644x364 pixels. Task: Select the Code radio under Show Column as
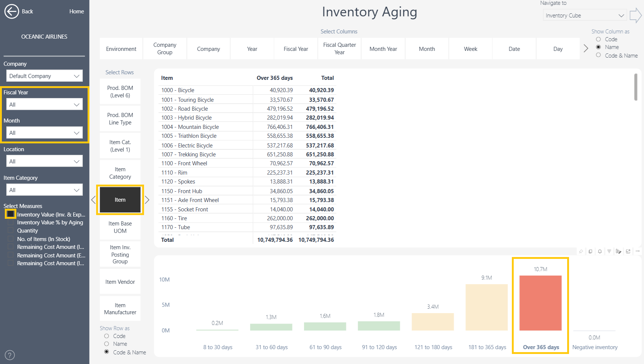(598, 39)
